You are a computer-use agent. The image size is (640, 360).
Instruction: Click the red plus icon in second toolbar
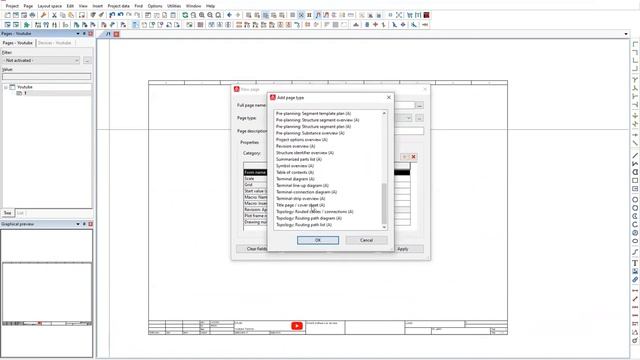(x=375, y=25)
